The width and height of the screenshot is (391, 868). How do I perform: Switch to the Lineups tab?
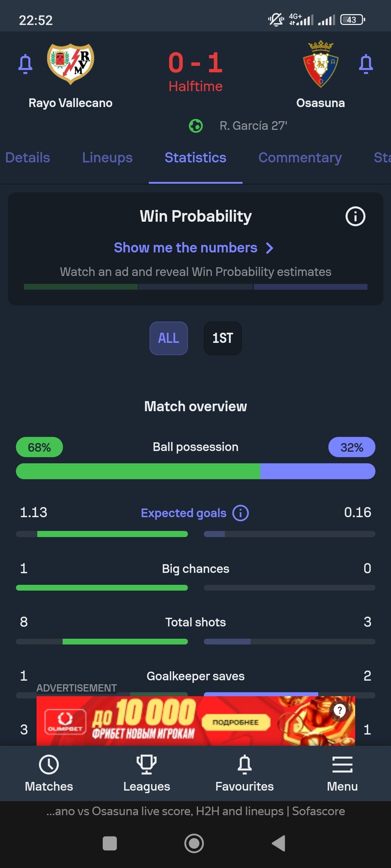(x=107, y=158)
